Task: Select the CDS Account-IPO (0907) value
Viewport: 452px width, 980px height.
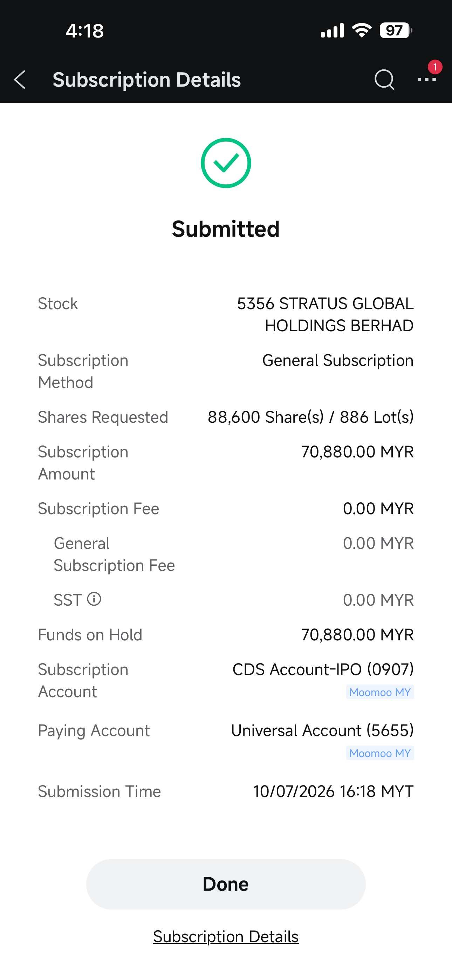Action: coord(323,669)
